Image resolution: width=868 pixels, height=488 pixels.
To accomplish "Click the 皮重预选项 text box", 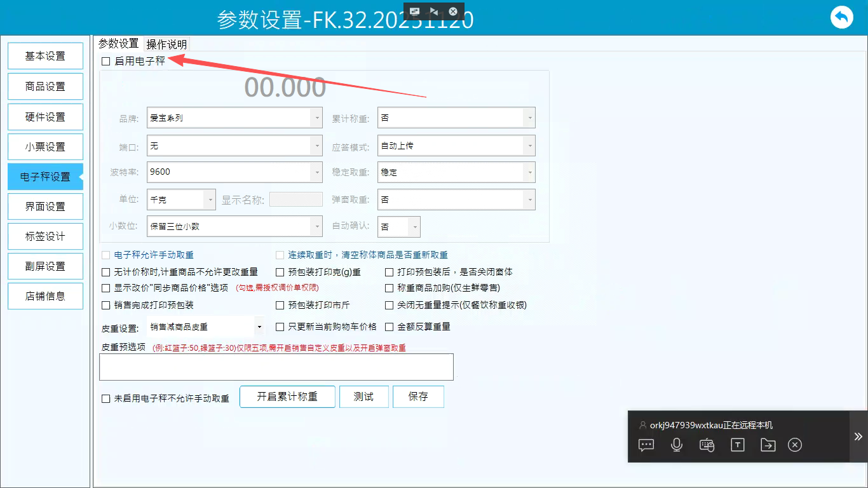I will [x=276, y=367].
